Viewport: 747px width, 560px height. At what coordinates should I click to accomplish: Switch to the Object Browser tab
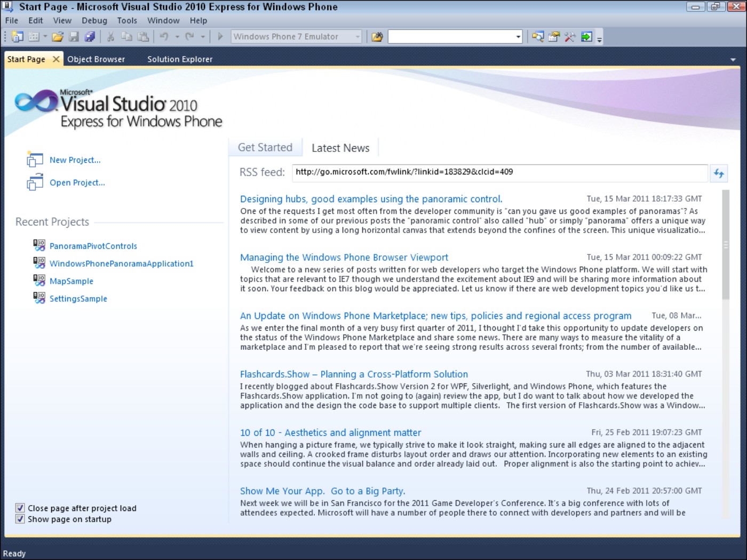tap(96, 59)
